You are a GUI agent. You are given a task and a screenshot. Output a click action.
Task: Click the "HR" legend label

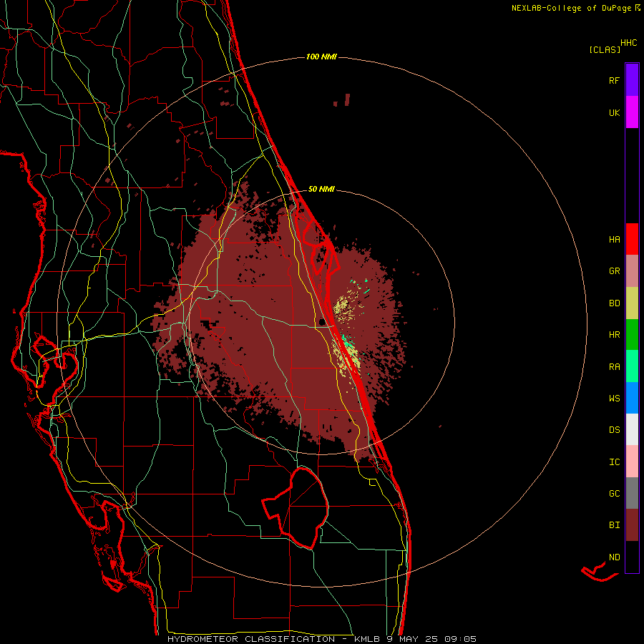[614, 335]
